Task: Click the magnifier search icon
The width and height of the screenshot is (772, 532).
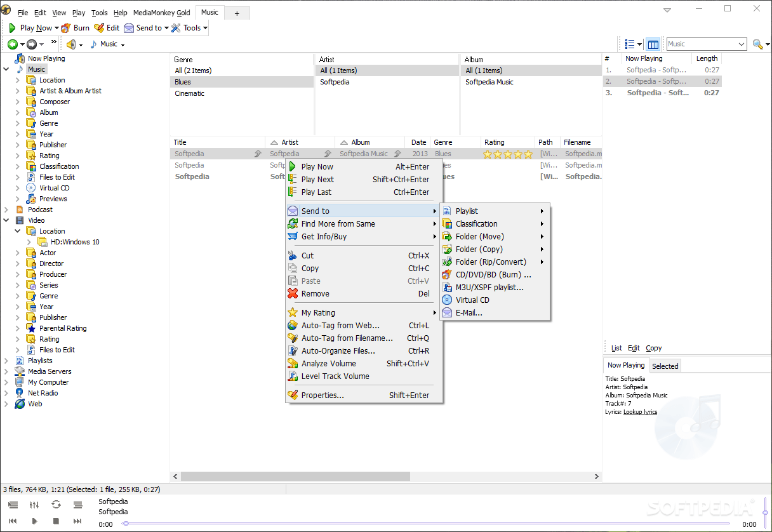Action: [x=757, y=44]
